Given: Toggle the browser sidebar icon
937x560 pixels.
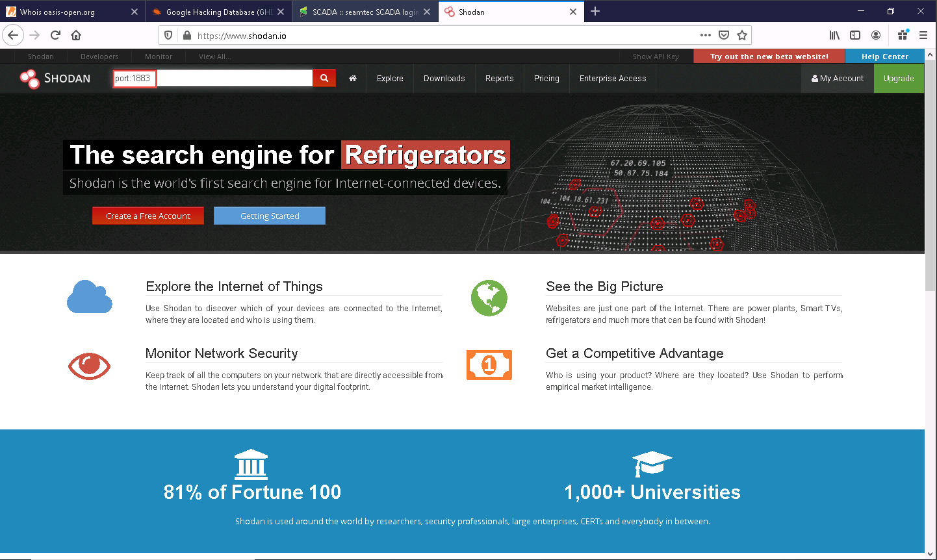Looking at the screenshot, I should (x=855, y=35).
